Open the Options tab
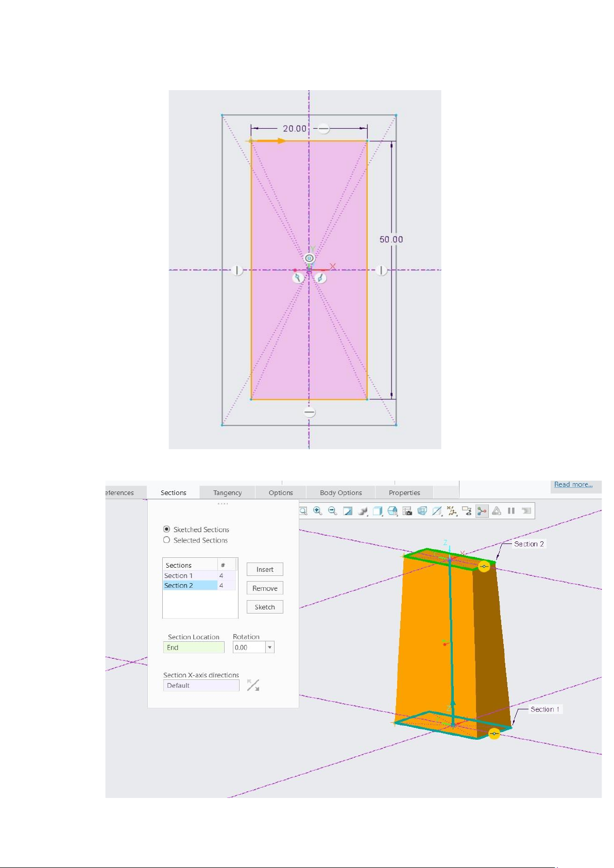This screenshot has width=614, height=868. point(281,492)
